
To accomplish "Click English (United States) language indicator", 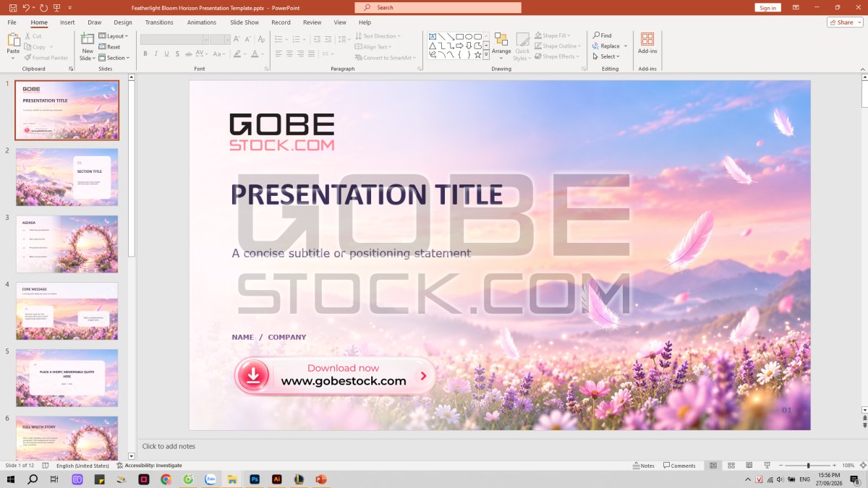I will pos(82,466).
